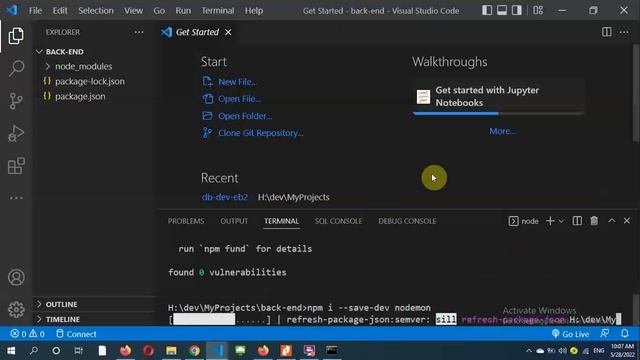Toggle primary side bar layout icon
This screenshot has height=360, width=640.
tap(487, 10)
